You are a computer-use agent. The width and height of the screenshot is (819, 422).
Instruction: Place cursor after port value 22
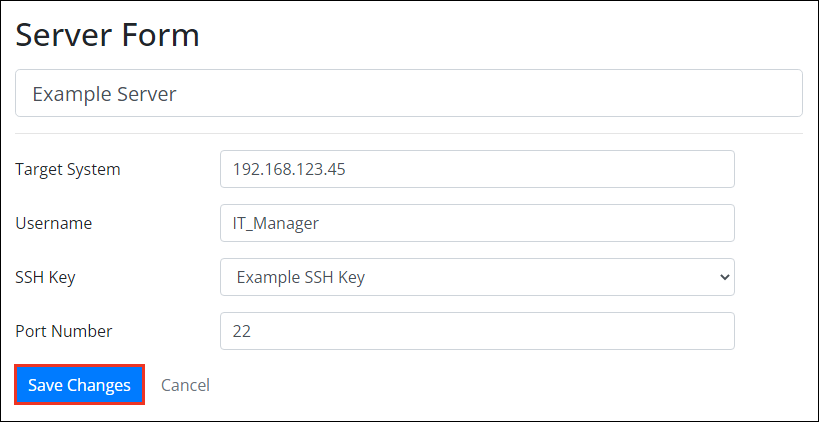coord(252,331)
